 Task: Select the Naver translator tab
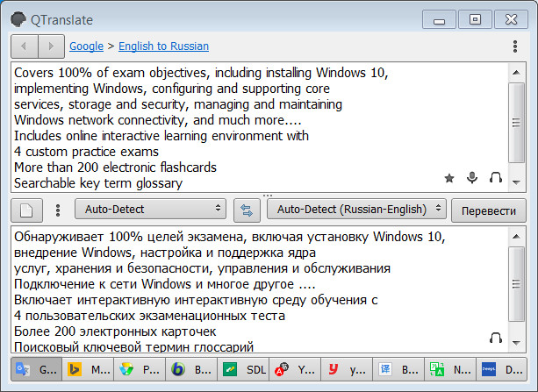450,369
